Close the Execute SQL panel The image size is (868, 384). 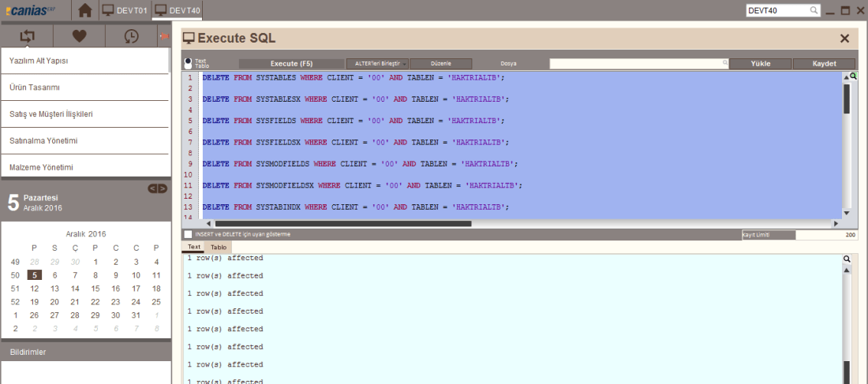coord(844,38)
